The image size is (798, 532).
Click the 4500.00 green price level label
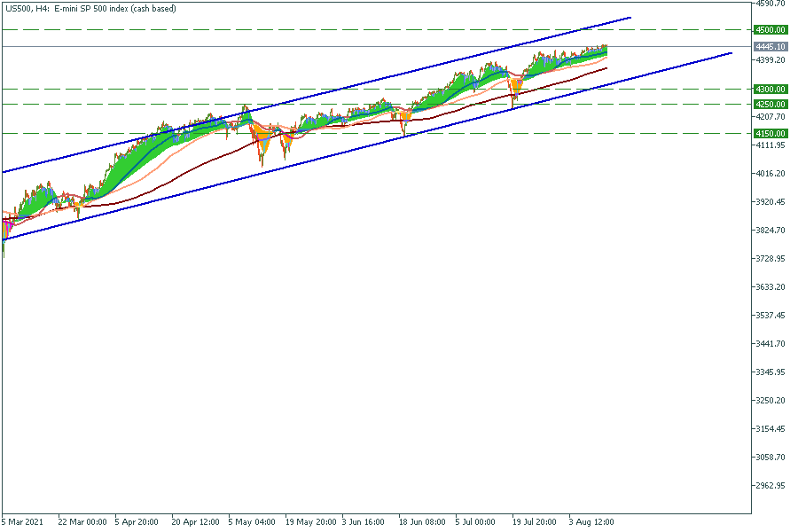(x=770, y=29)
